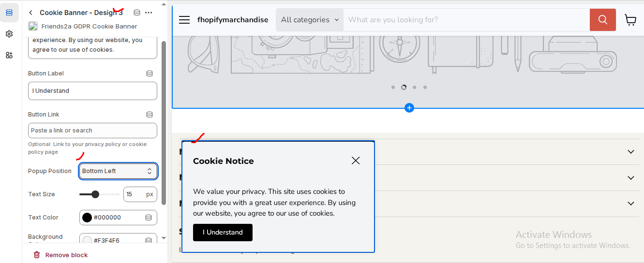The width and height of the screenshot is (644, 263).
Task: Connect dynamic source for Button Link
Action: tap(150, 115)
